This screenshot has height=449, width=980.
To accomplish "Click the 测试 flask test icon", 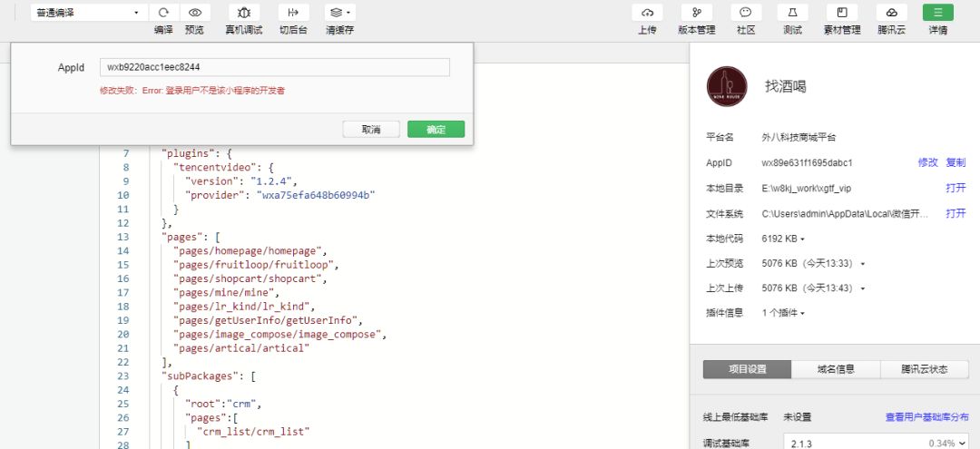I will pos(792,13).
